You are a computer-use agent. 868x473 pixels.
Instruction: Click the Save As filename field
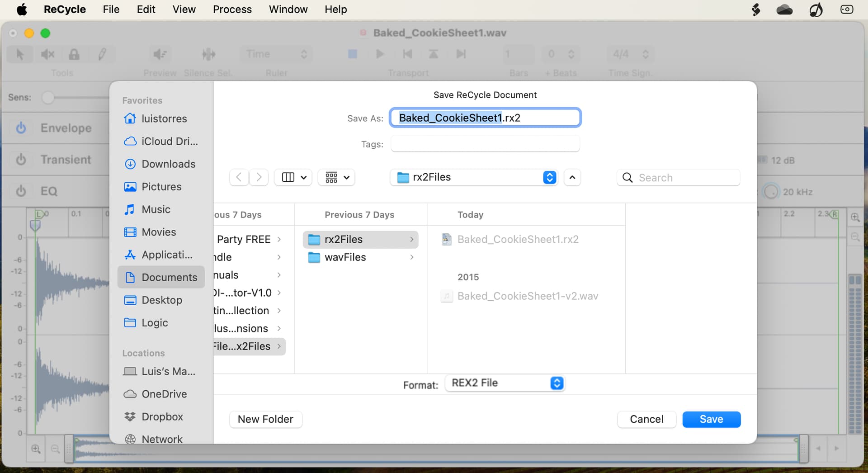pyautogui.click(x=485, y=118)
